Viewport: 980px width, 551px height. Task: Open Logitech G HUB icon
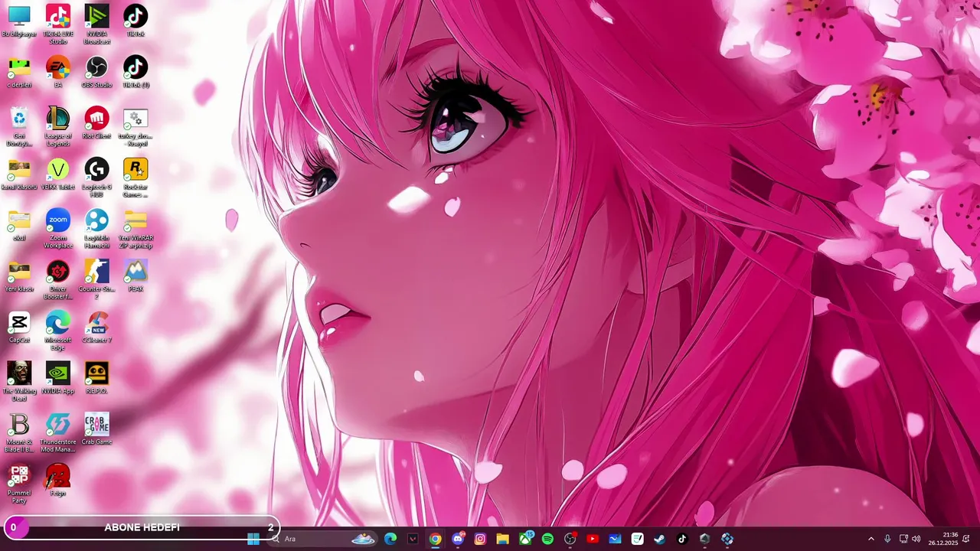[96, 178]
